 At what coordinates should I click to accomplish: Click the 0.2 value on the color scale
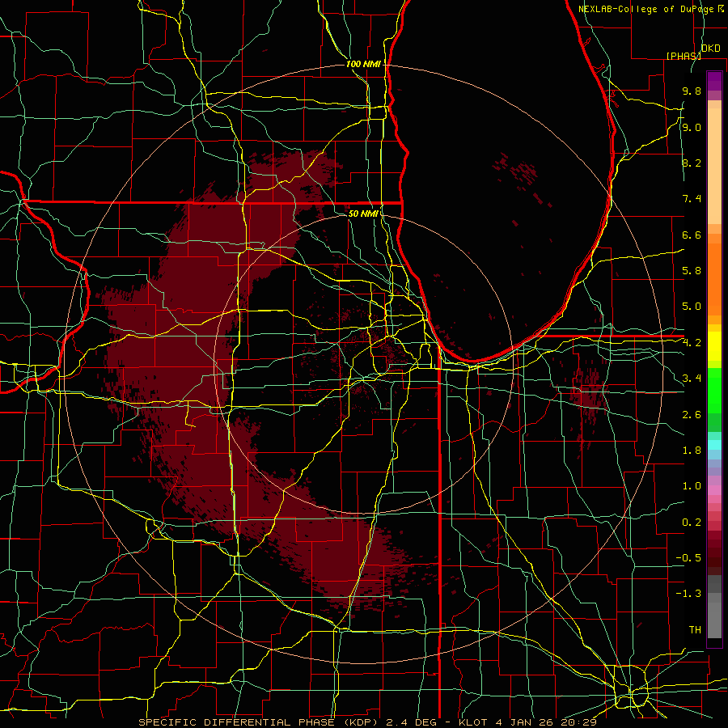pos(692,523)
